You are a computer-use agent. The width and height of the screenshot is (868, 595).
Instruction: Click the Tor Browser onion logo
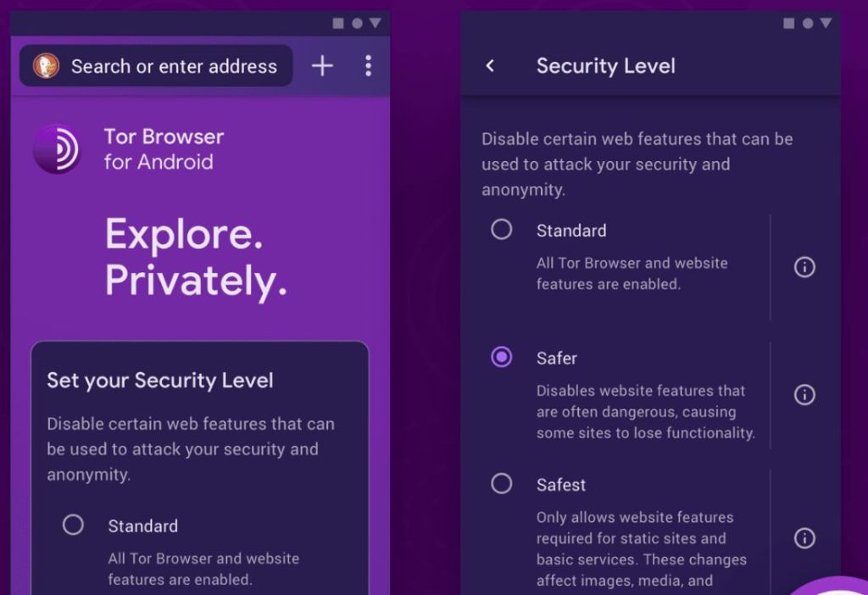pyautogui.click(x=56, y=149)
